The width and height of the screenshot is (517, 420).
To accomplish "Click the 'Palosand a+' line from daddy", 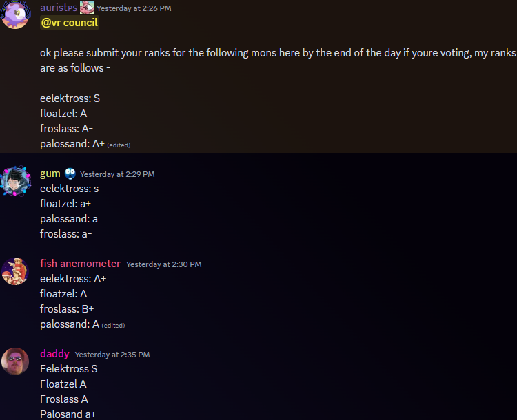I will click(68, 414).
